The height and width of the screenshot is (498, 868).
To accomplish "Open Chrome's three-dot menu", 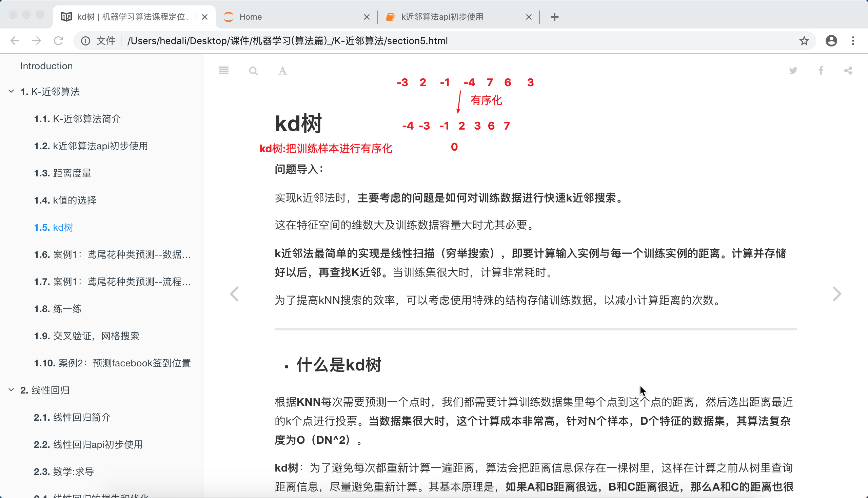I will (x=853, y=41).
